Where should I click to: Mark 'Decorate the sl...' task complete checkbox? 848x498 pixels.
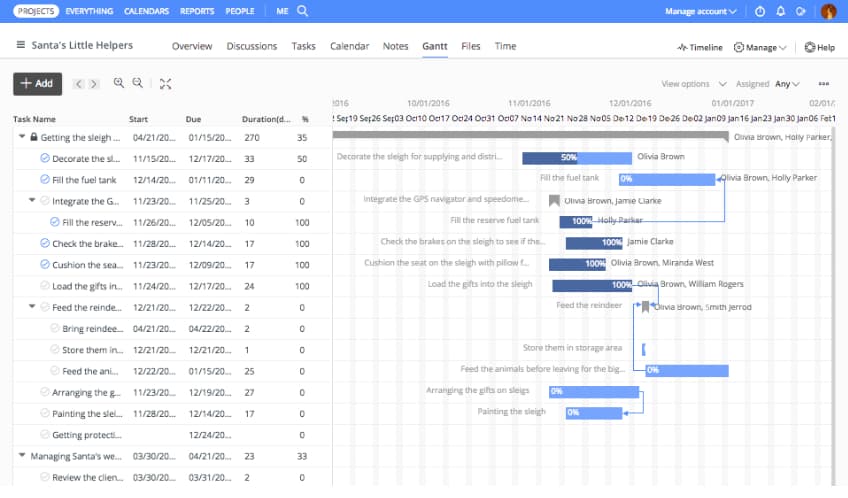45,158
